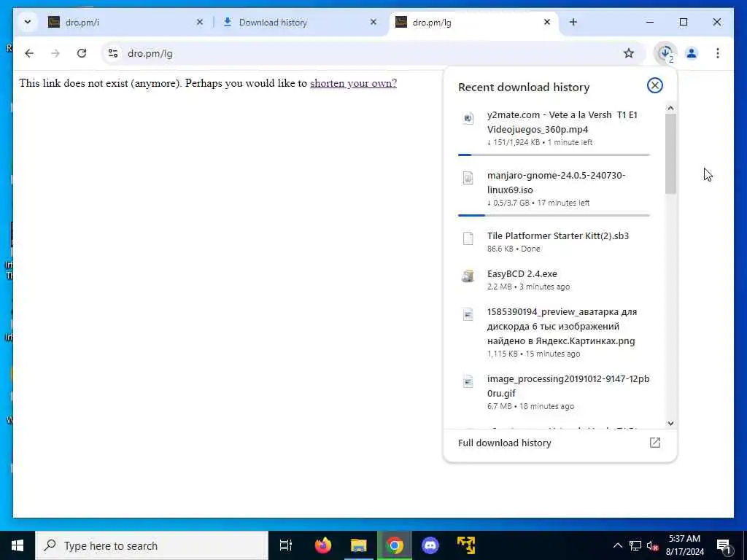Image resolution: width=747 pixels, height=560 pixels.
Task: Click '17 minutes left' status text
Action: [563, 203]
